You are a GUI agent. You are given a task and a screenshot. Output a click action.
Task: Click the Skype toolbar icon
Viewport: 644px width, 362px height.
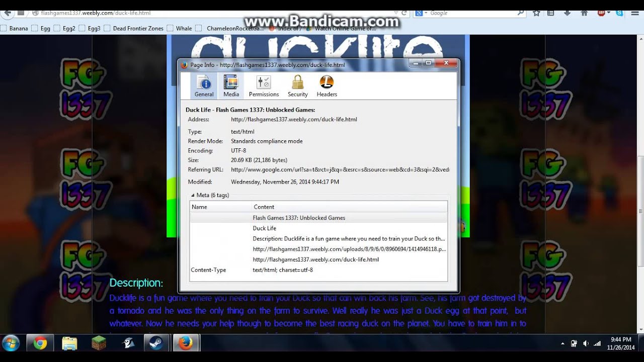coord(619,13)
